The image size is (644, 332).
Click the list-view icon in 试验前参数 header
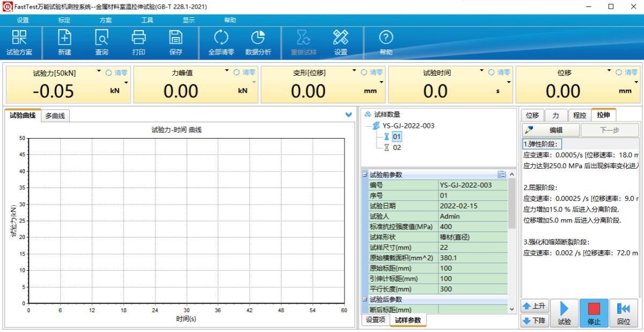point(502,175)
